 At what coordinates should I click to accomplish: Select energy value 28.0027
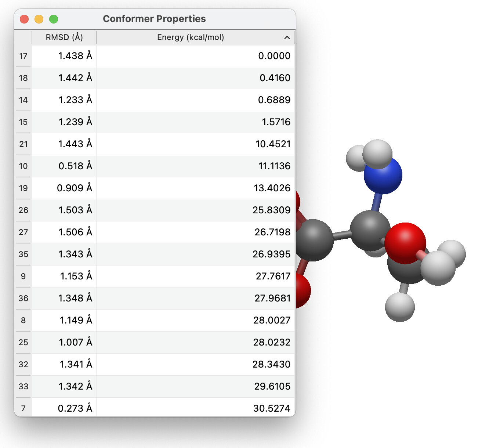pos(196,320)
